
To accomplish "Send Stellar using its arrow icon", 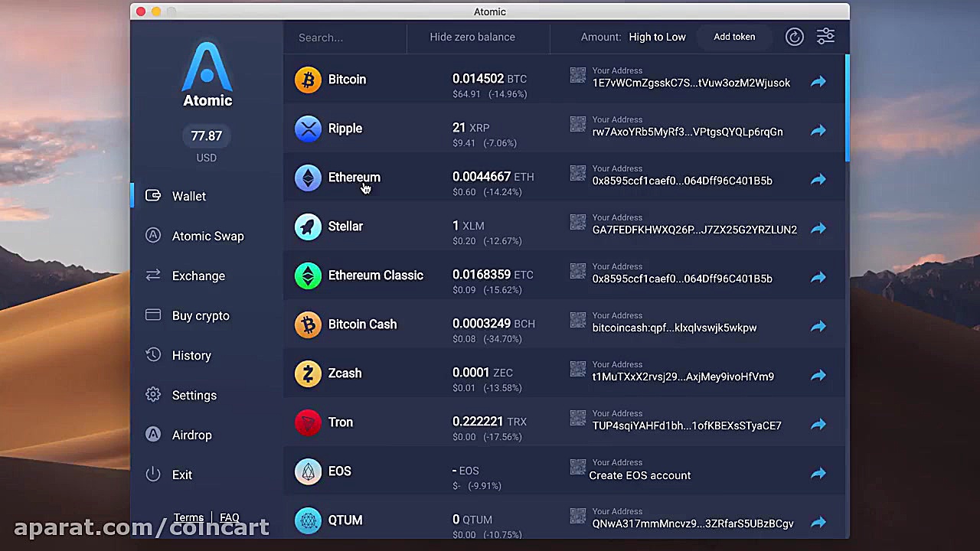I will click(818, 228).
